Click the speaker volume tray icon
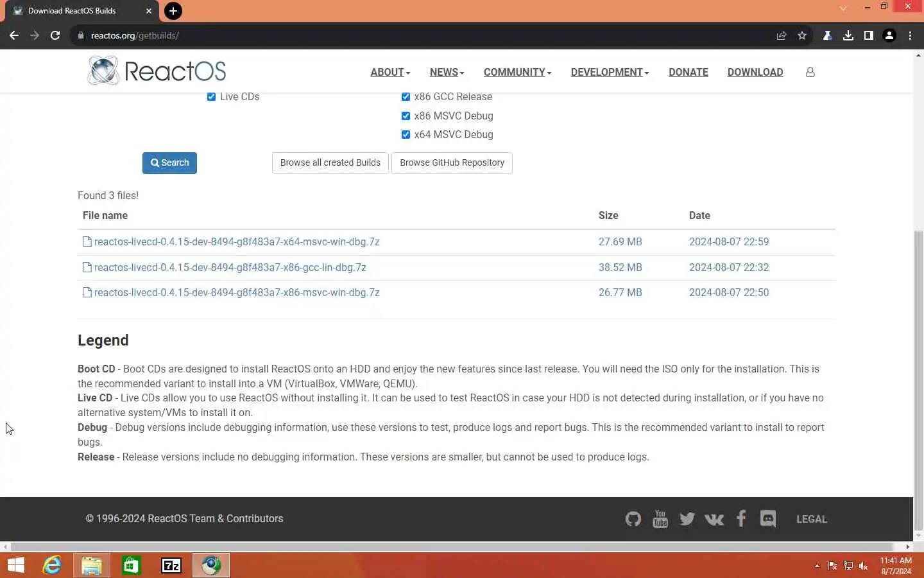The width and height of the screenshot is (924, 578). (864, 566)
